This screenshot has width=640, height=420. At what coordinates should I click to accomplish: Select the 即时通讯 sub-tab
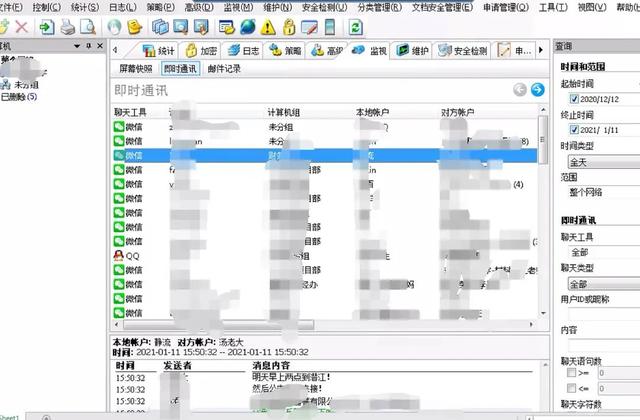(180, 69)
